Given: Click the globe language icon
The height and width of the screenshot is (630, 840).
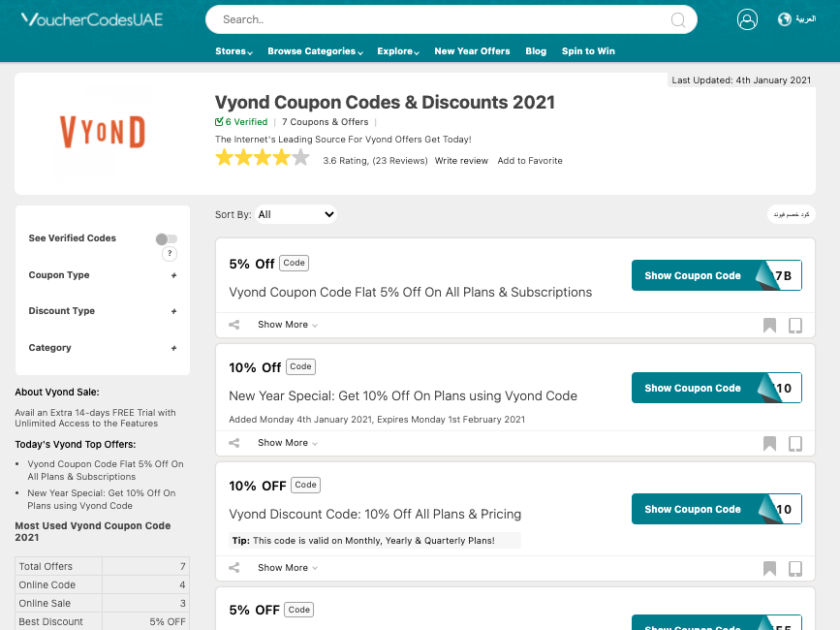Looking at the screenshot, I should click(784, 19).
